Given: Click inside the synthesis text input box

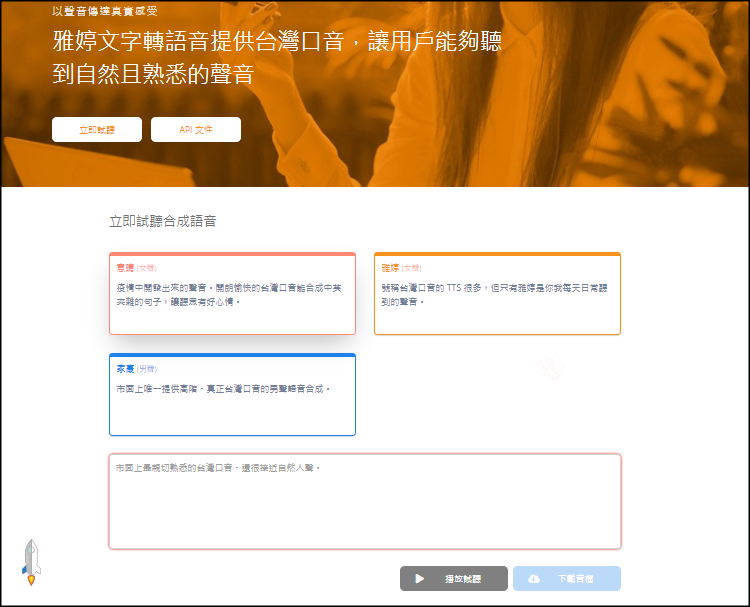Looking at the screenshot, I should coord(365,510).
